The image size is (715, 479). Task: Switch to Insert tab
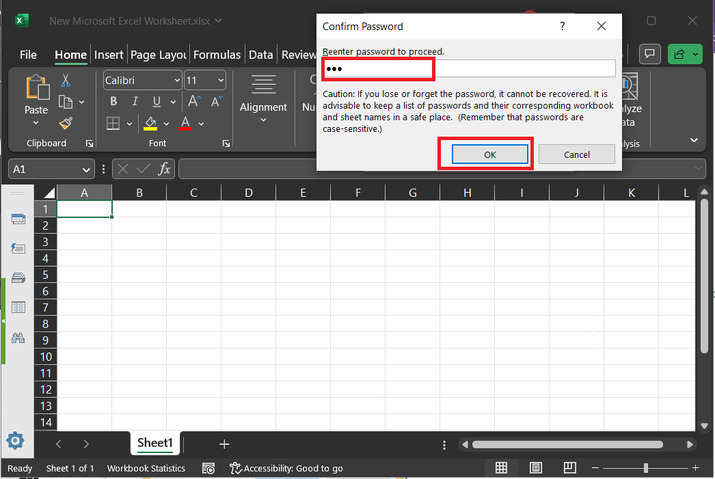tap(109, 55)
